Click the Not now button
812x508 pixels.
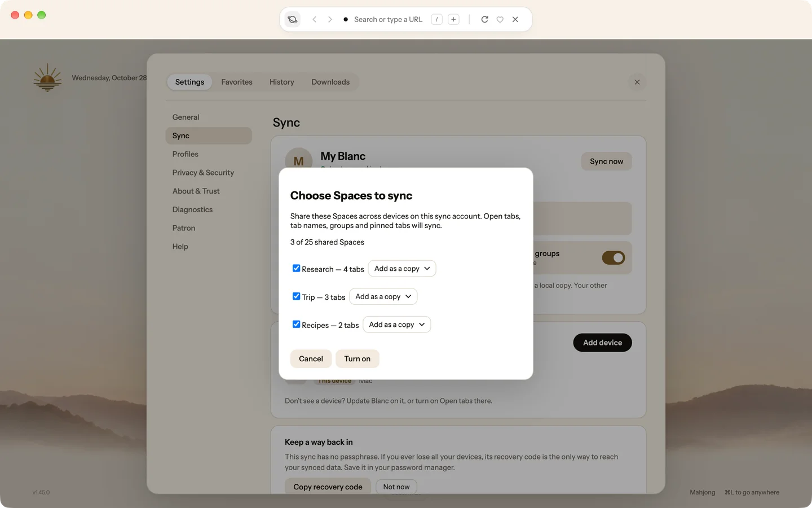[396, 487]
